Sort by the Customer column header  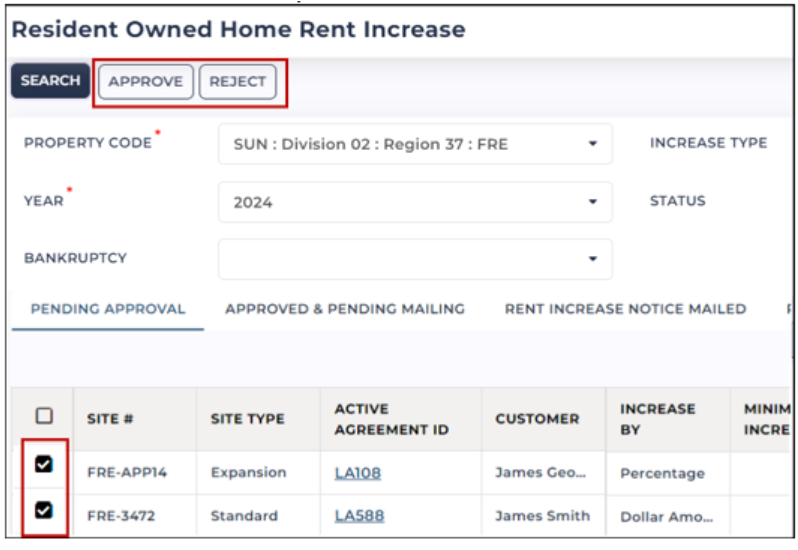[x=537, y=419]
